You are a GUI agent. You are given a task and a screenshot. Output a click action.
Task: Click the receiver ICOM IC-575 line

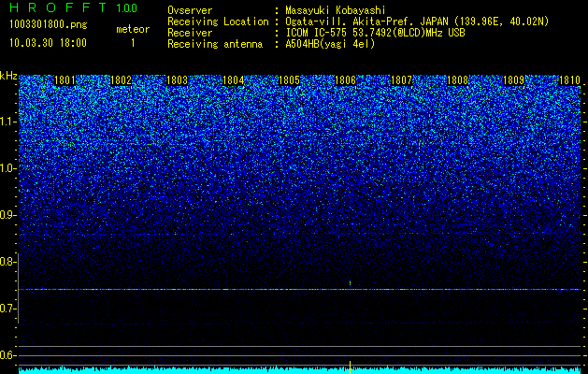point(375,33)
